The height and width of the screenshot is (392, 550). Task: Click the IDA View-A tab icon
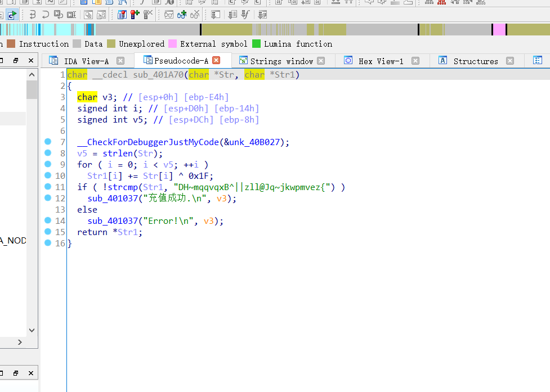click(x=53, y=61)
